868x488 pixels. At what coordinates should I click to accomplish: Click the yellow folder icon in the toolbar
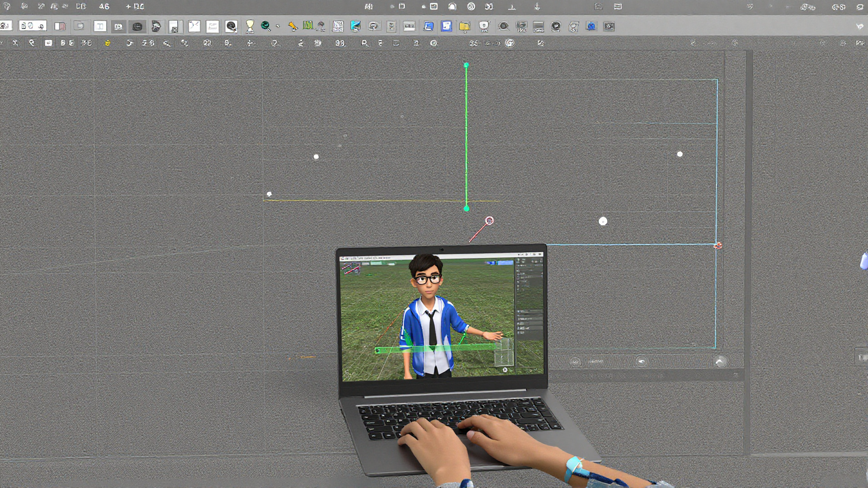pos(465,26)
